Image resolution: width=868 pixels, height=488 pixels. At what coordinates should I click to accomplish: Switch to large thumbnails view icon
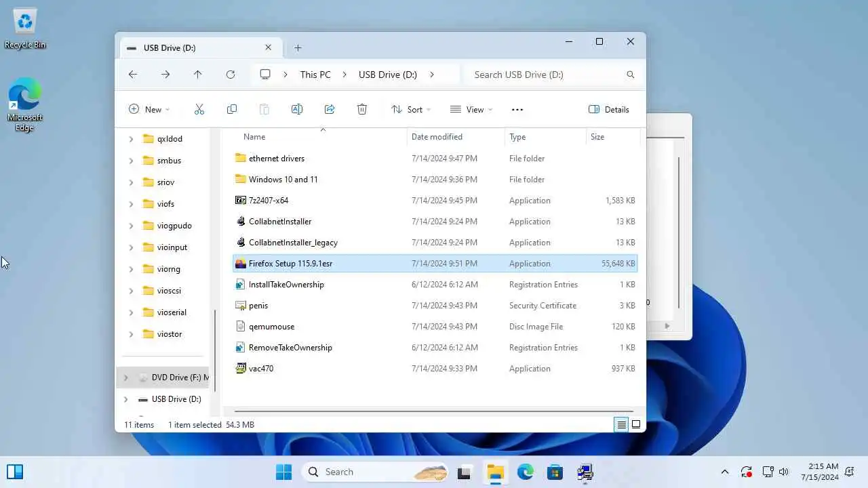coord(636,424)
